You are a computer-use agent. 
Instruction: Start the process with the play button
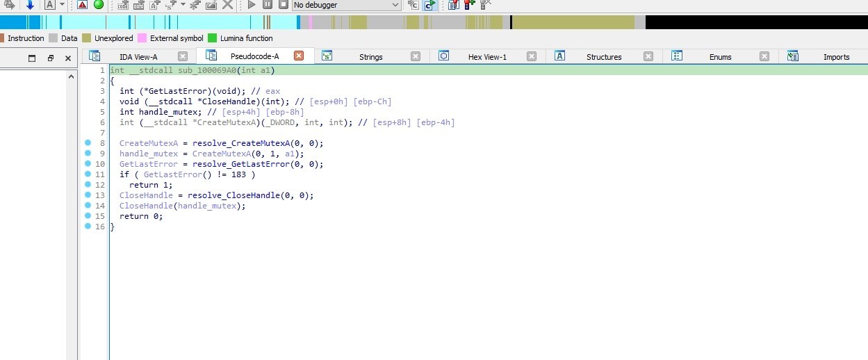pyautogui.click(x=252, y=4)
